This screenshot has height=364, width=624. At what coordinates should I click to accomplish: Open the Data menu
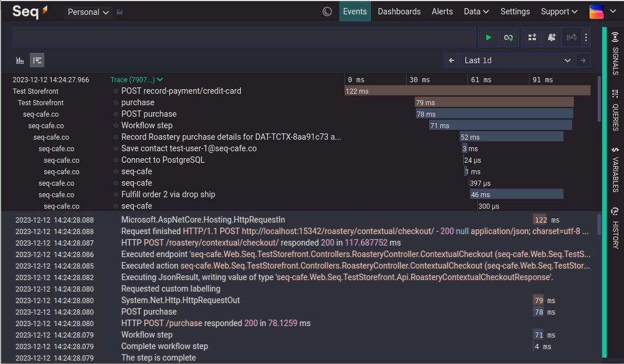(476, 12)
